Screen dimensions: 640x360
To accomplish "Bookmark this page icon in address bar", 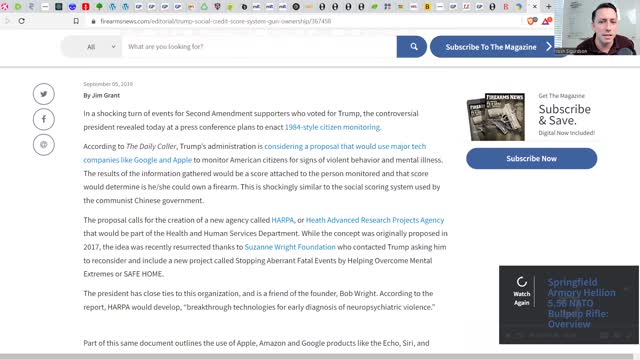I will pos(76,21).
